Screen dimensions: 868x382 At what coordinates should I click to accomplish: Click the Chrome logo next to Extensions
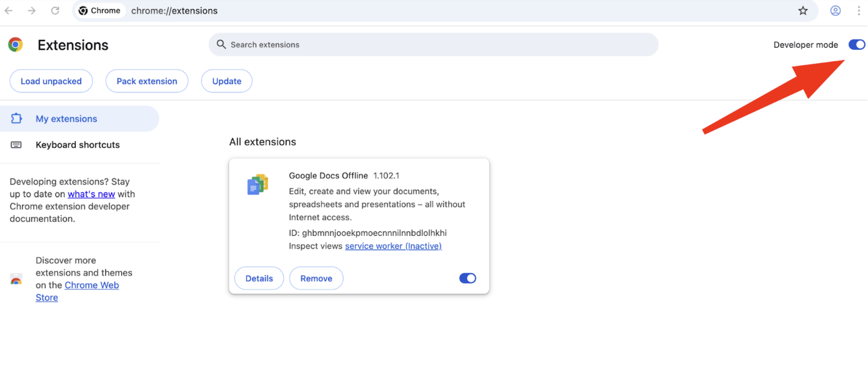[x=16, y=45]
